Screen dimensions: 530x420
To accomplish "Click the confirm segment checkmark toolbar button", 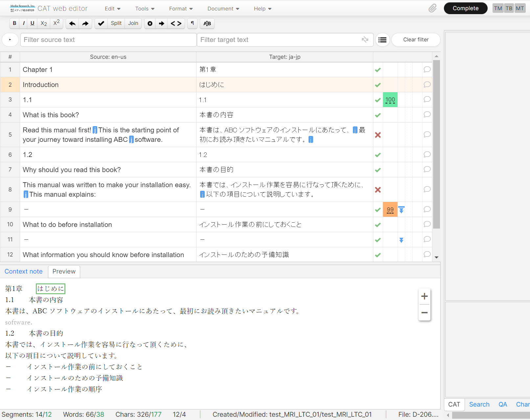I will click(x=101, y=23).
